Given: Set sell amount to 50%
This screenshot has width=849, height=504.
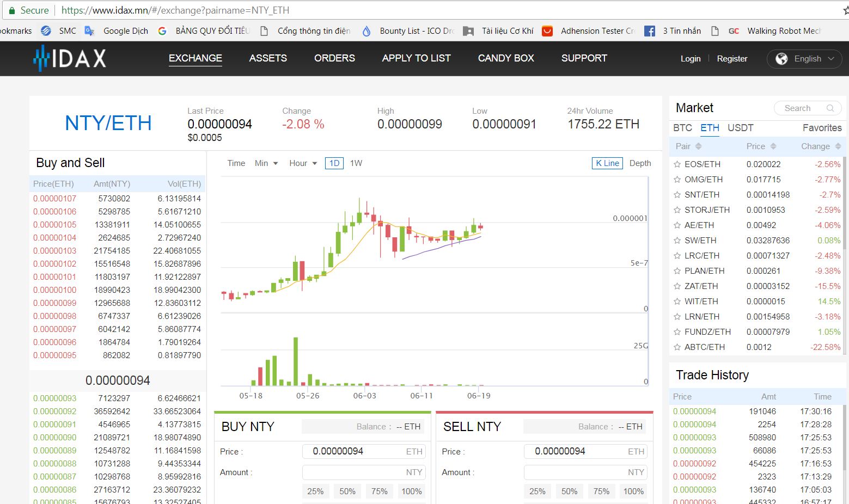Looking at the screenshot, I should click(x=570, y=491).
